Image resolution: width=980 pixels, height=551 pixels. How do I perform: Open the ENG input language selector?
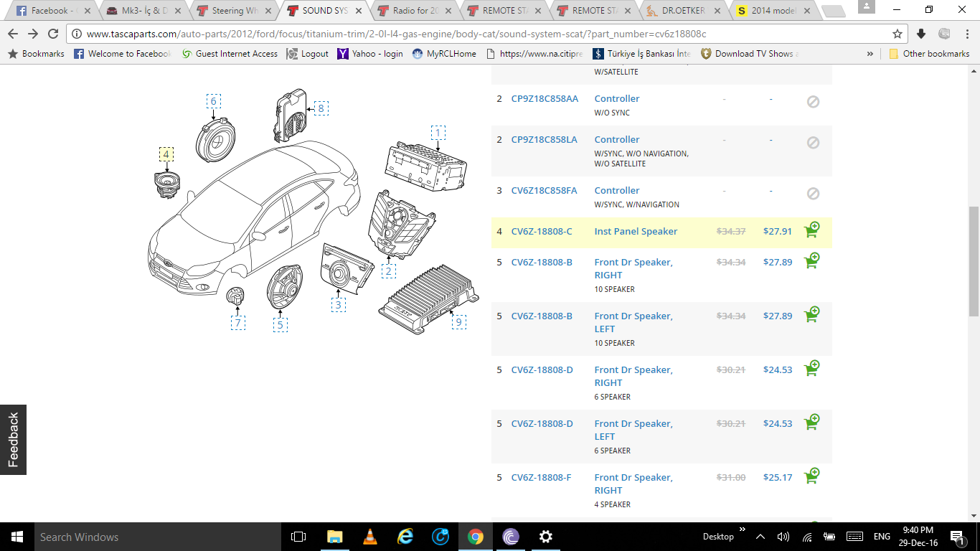(x=882, y=537)
